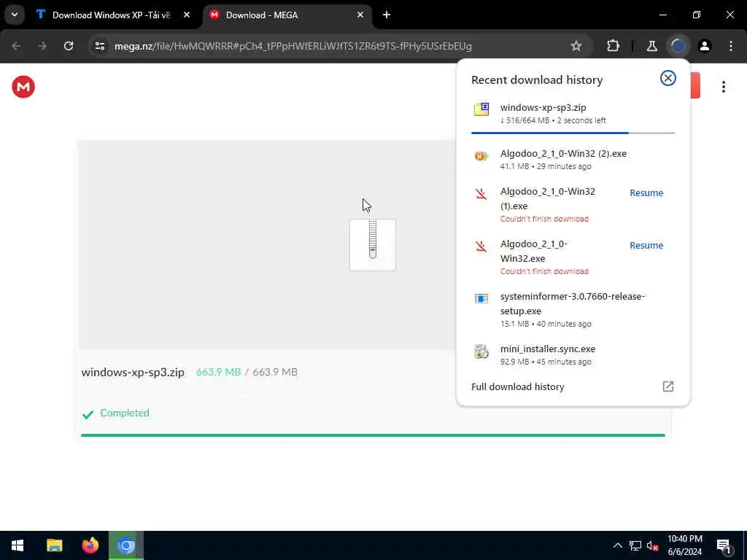
Task: Click the green MEGA completed progress bar
Action: [373, 435]
